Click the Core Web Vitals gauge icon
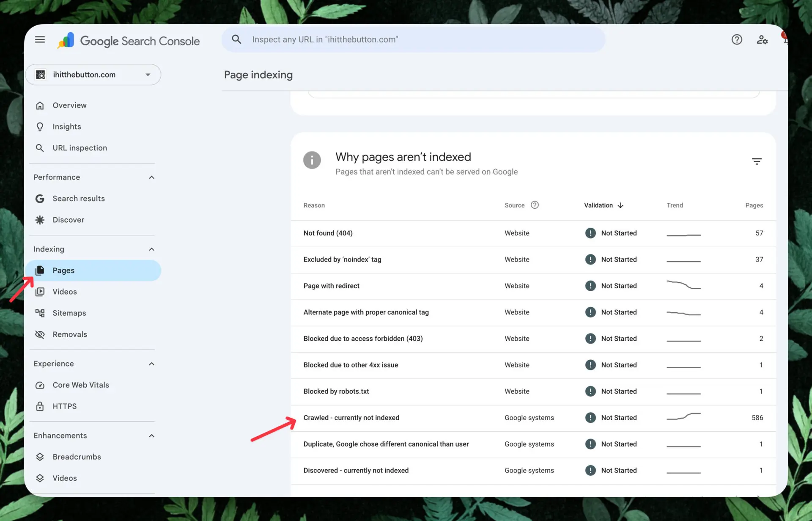 40,385
